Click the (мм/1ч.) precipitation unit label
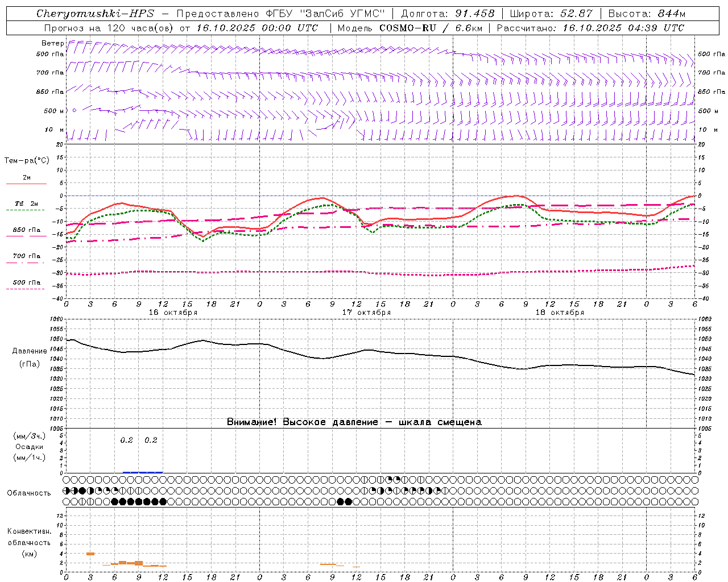 coord(30,458)
